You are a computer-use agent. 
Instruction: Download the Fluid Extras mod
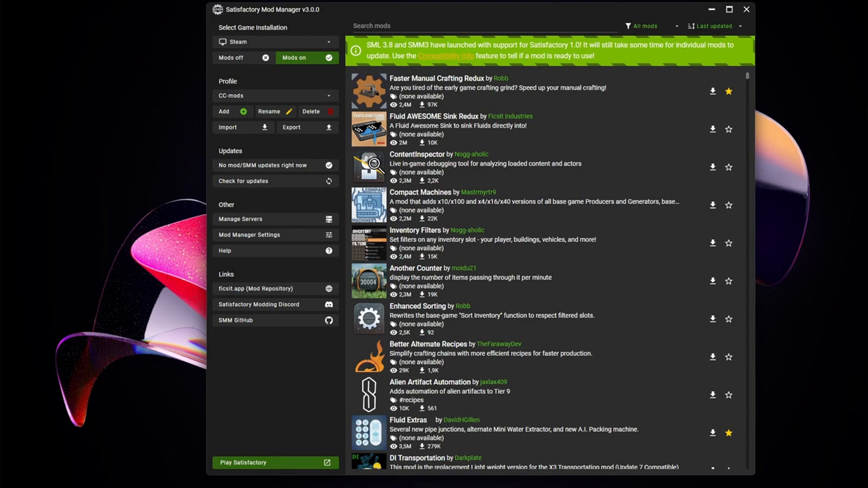pos(713,433)
